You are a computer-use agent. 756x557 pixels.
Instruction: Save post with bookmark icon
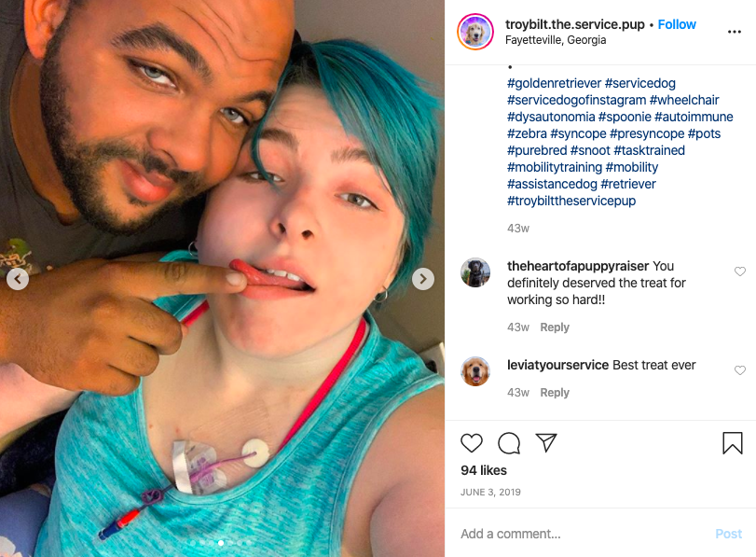pyautogui.click(x=732, y=442)
